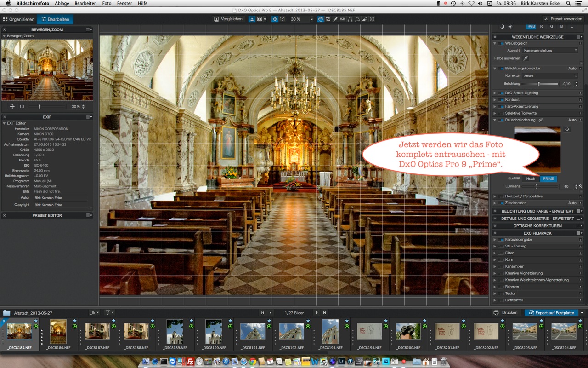Go to next image arrow
The height and width of the screenshot is (368, 588).
pyautogui.click(x=317, y=313)
